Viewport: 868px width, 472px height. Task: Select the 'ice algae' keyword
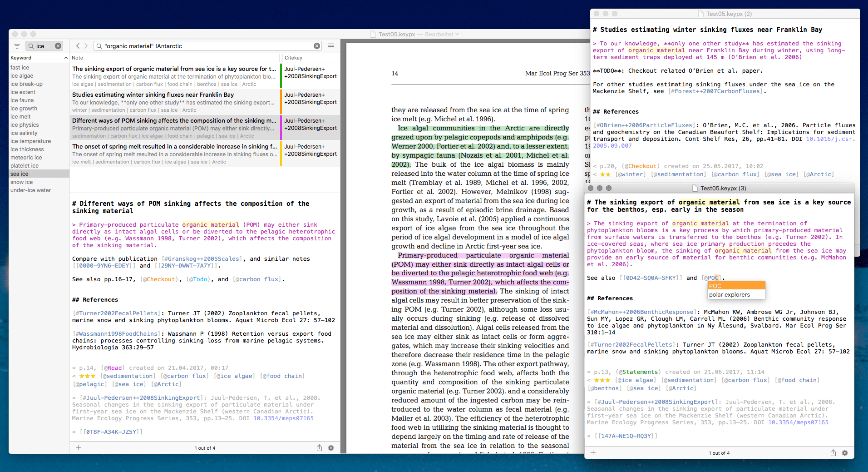click(x=22, y=76)
